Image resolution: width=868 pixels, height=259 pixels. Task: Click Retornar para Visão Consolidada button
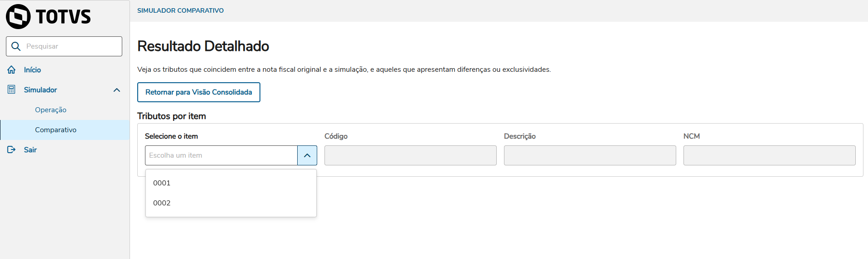point(199,92)
